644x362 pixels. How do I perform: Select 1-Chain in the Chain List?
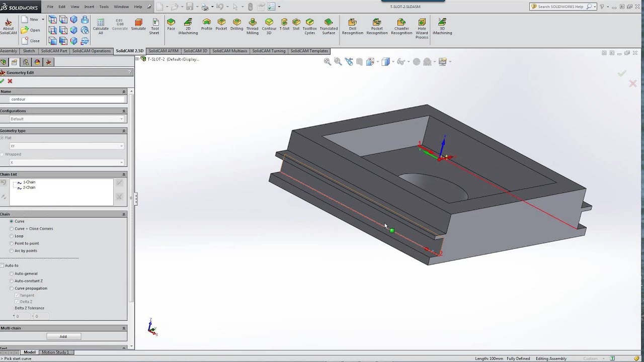(29, 182)
